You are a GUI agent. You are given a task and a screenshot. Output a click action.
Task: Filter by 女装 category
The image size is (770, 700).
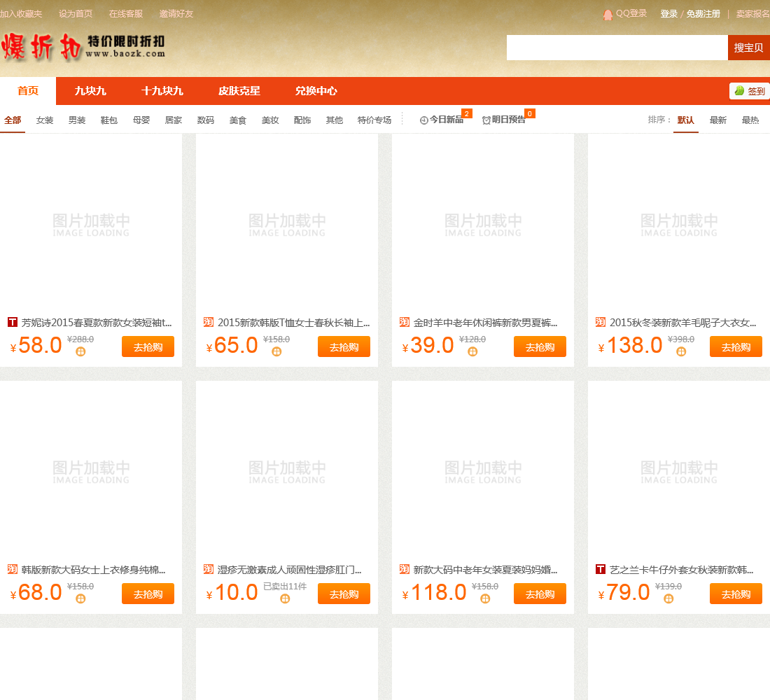click(45, 120)
